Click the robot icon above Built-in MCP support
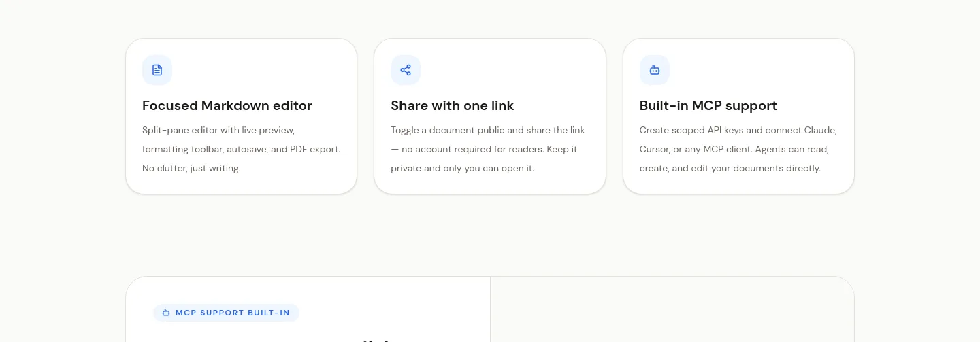 (655, 70)
